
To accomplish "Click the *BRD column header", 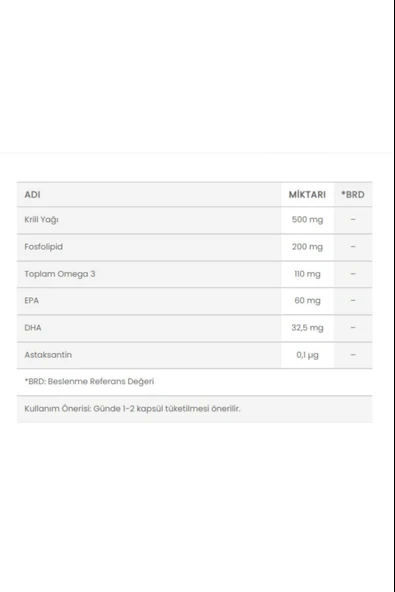I will [x=353, y=195].
